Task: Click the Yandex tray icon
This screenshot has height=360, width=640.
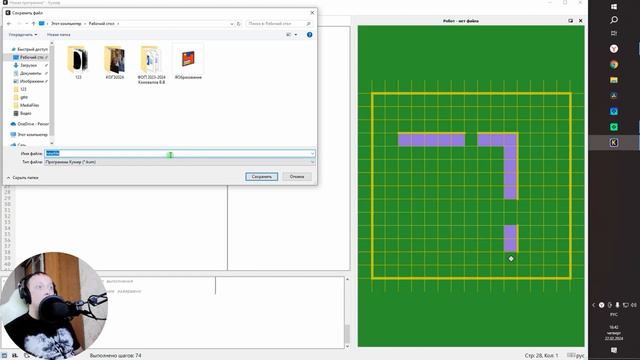Action: point(602,305)
